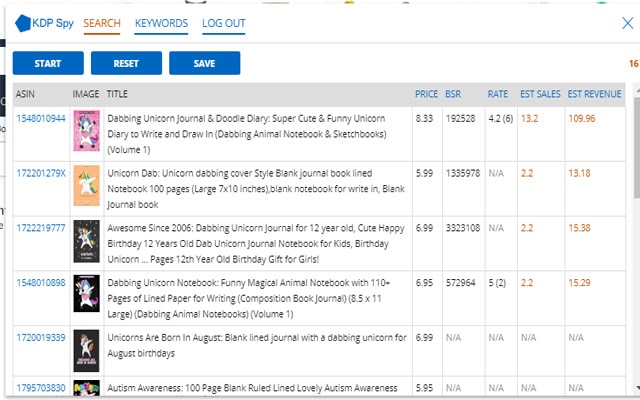The height and width of the screenshot is (400, 640).
Task: Click the KDP Spy logo icon
Action: coord(23,23)
